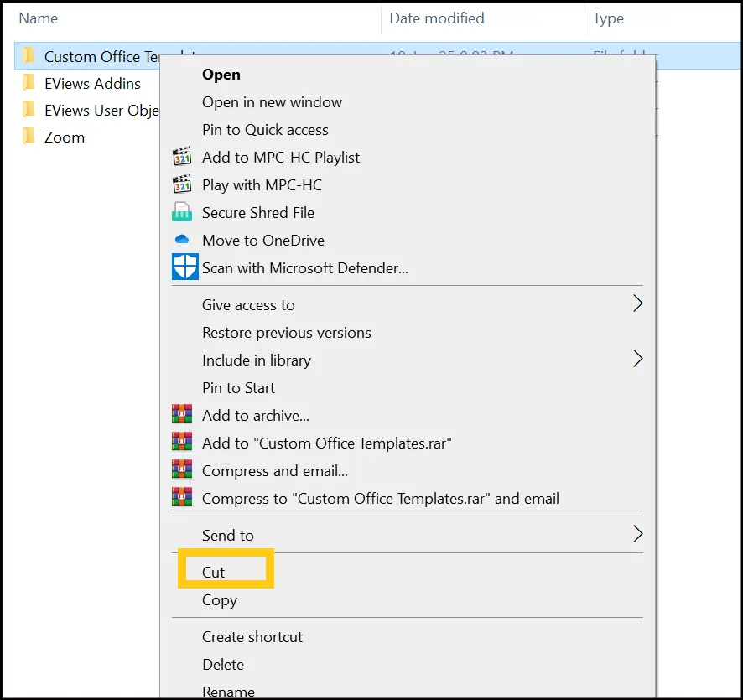
Task: Choose Delete from the context menu
Action: tap(223, 665)
